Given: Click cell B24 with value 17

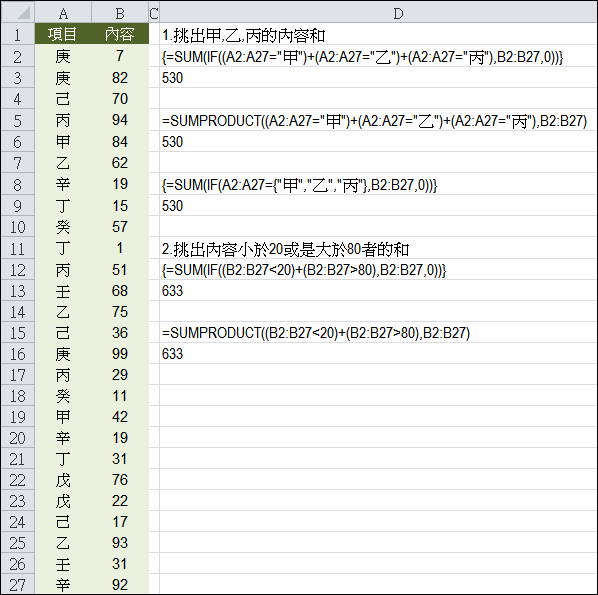Looking at the screenshot, I should coord(120,521).
